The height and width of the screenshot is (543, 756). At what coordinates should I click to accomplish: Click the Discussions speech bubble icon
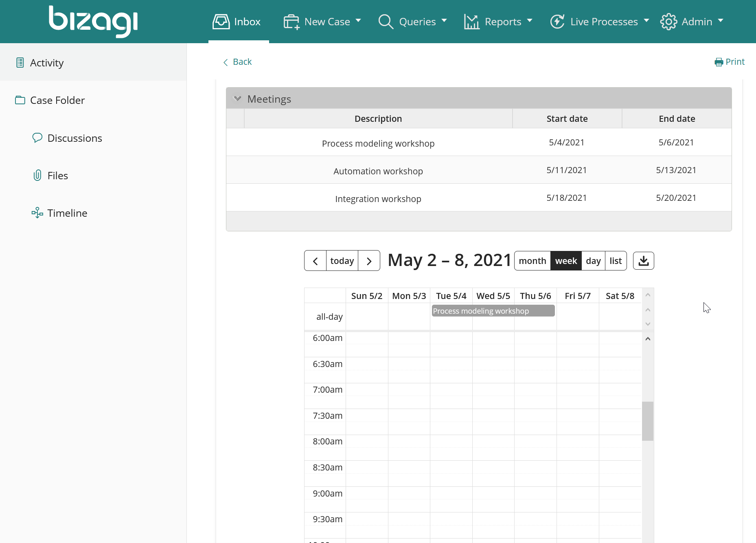coord(37,138)
